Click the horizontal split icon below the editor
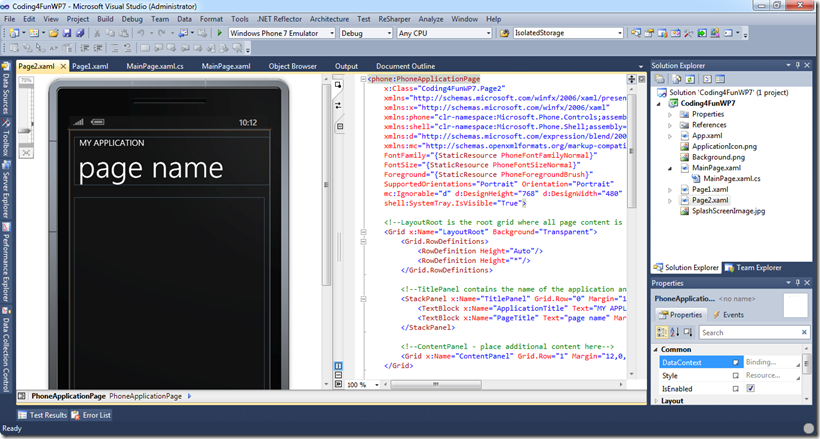This screenshot has height=439, width=820. [338, 375]
